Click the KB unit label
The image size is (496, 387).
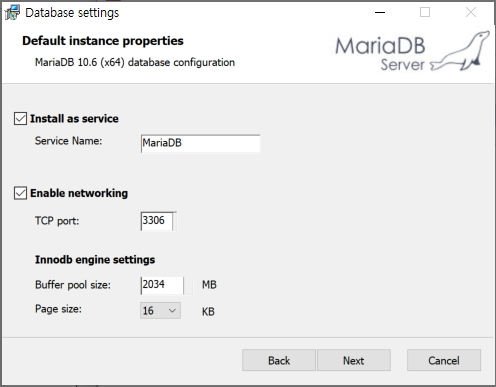(208, 312)
